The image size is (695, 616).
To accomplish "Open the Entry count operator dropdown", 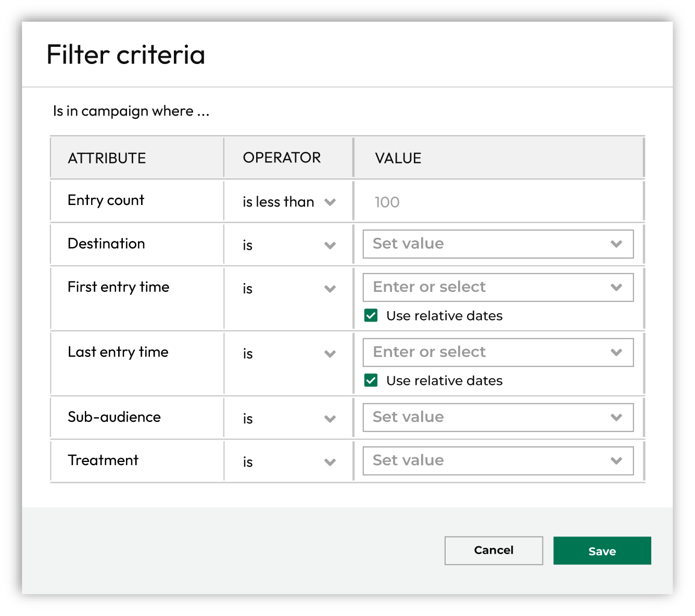I will click(289, 202).
